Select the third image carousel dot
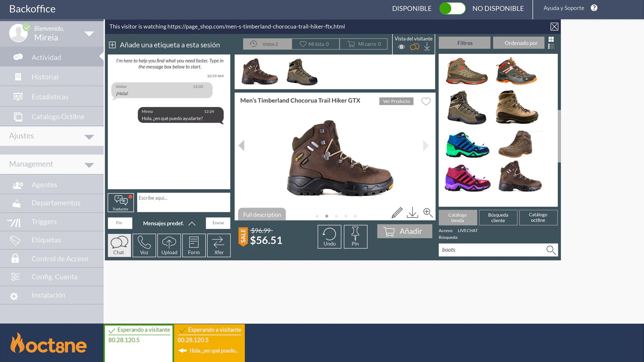The height and width of the screenshot is (362, 644). [336, 216]
